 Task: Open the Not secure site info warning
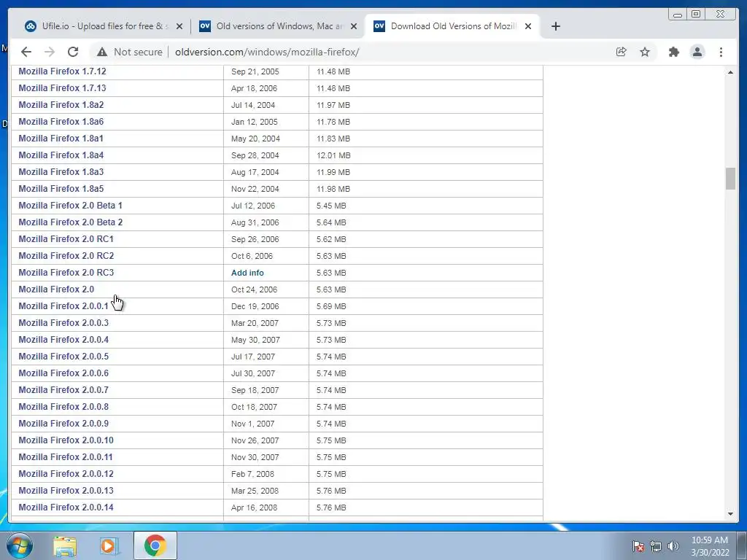[129, 52]
